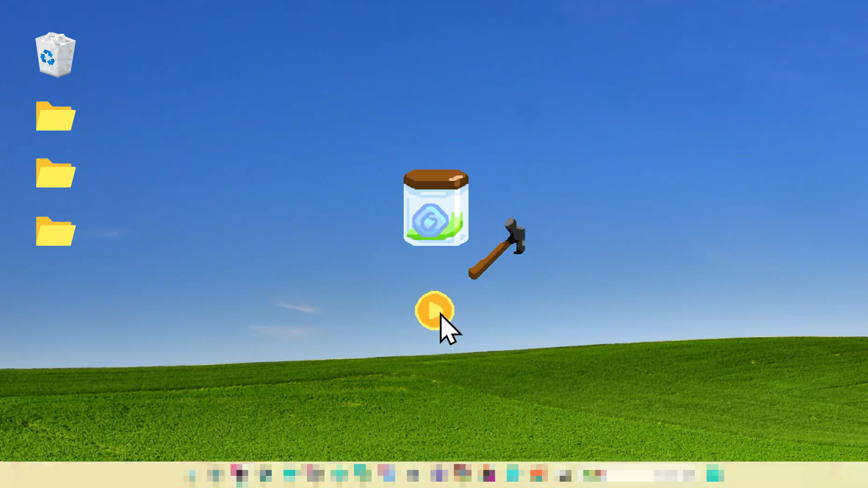This screenshot has height=488, width=868.
Task: Select the middle of the three folders
Action: coord(56,173)
